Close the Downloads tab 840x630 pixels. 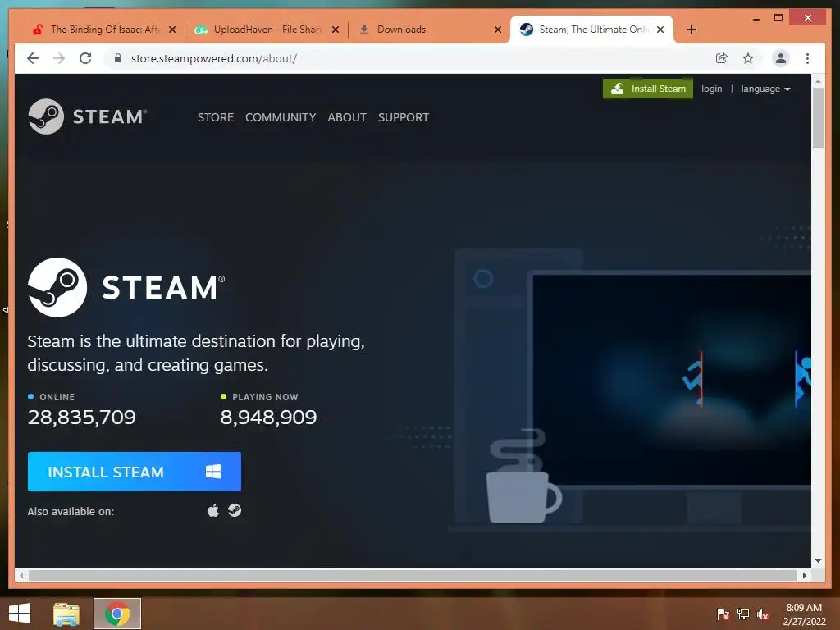point(498,30)
